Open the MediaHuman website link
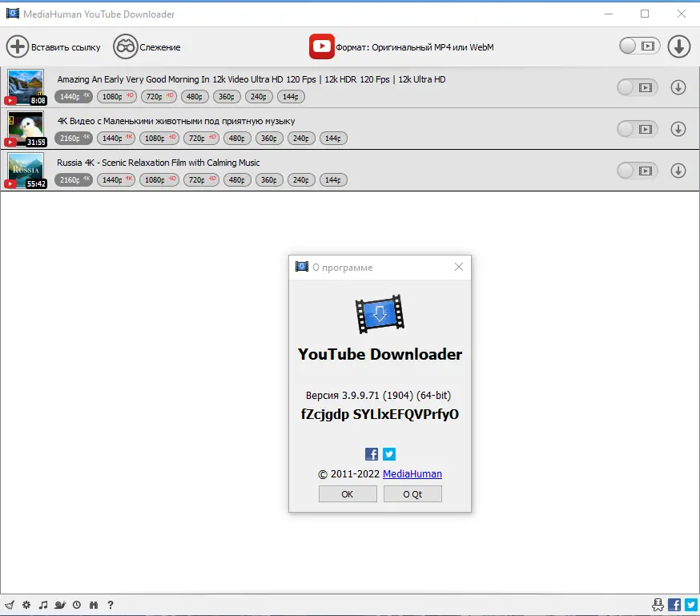Screen dimensions: 700x616 [412, 473]
